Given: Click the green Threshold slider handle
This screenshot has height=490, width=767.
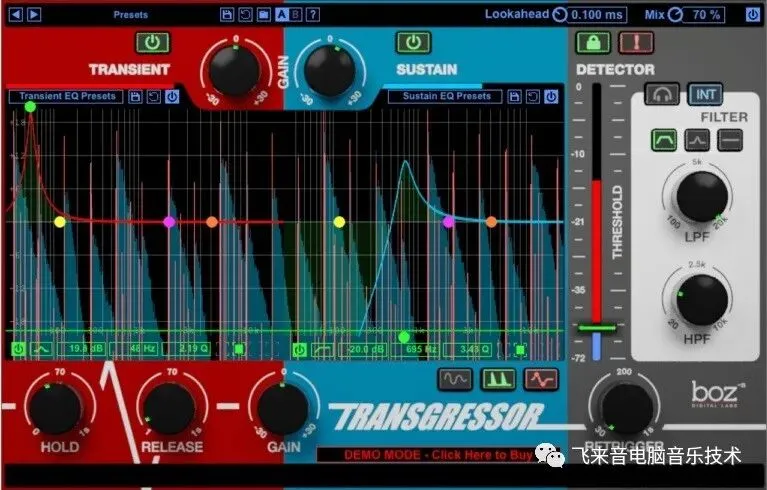Looking at the screenshot, I should click(597, 328).
